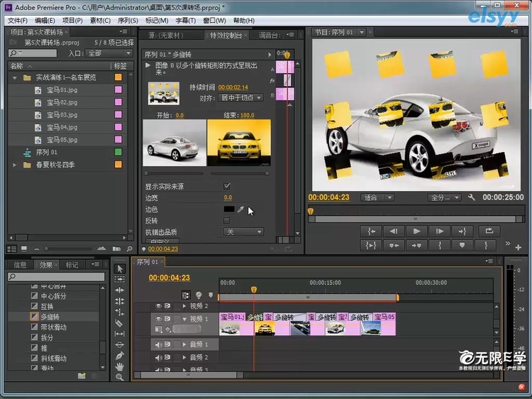Image resolution: width=532 pixels, height=399 pixels.
Task: Toggle the Reverse checkbox
Action: pos(227,221)
